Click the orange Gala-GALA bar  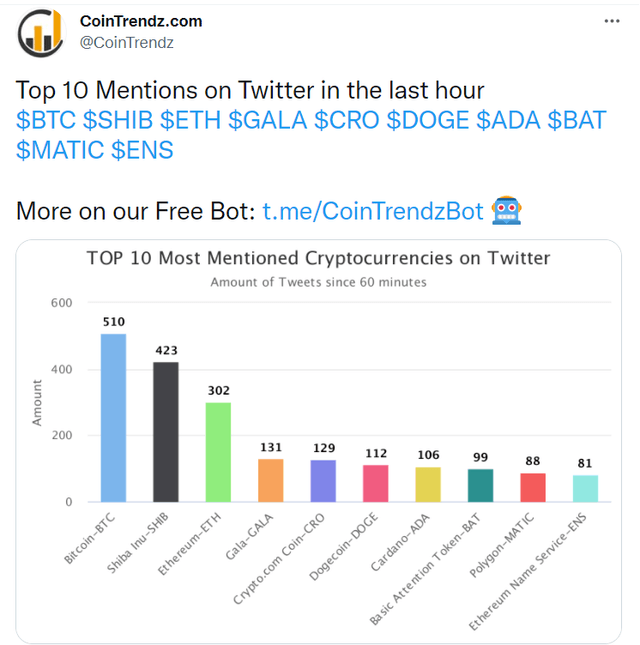click(x=270, y=480)
